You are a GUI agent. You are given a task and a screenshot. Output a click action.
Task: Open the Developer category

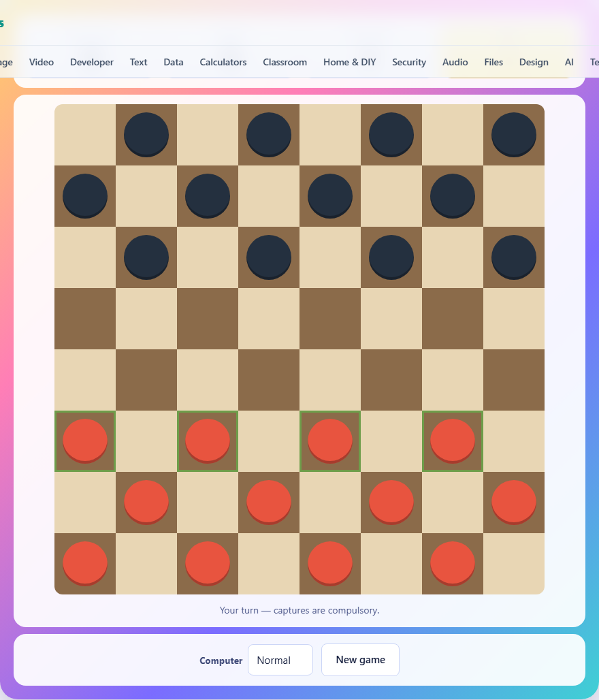pyautogui.click(x=92, y=62)
